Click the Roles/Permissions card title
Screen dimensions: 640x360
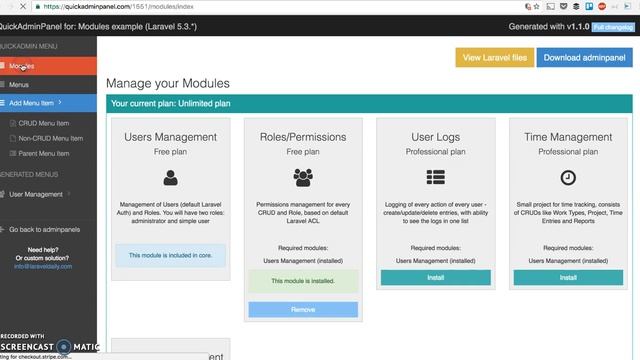tap(303, 137)
